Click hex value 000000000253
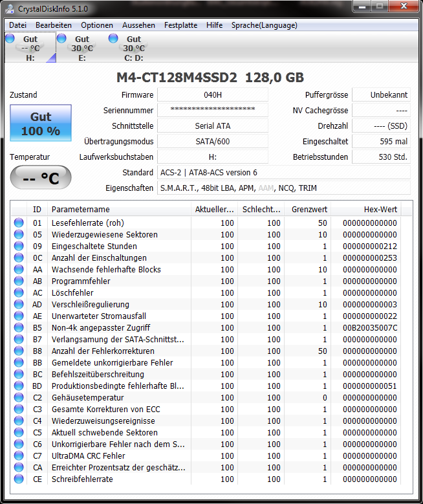423x504 pixels. (370, 257)
